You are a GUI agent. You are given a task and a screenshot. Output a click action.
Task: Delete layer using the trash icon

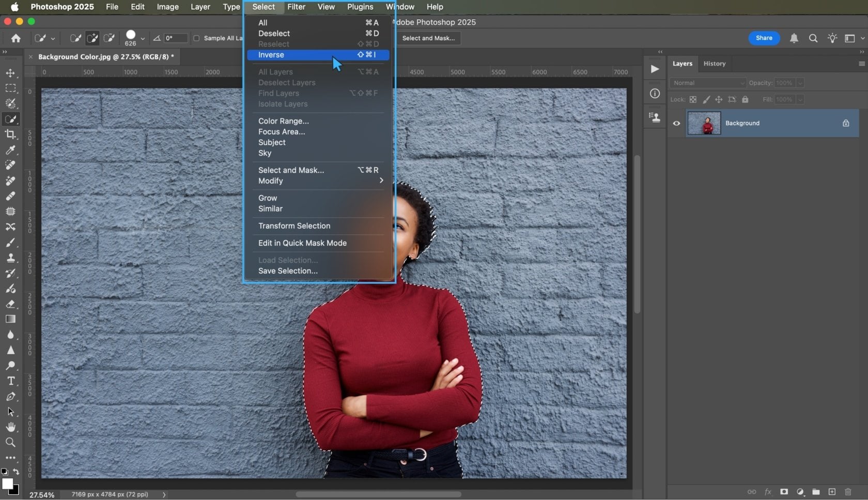click(x=848, y=492)
